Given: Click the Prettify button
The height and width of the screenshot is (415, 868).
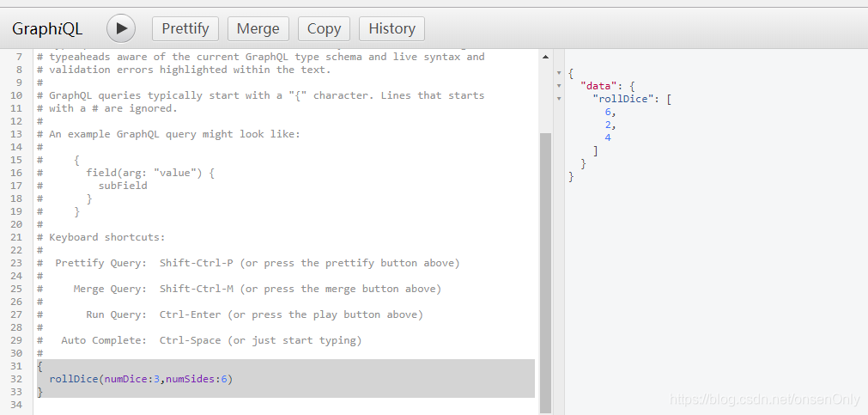Looking at the screenshot, I should pyautogui.click(x=185, y=29).
